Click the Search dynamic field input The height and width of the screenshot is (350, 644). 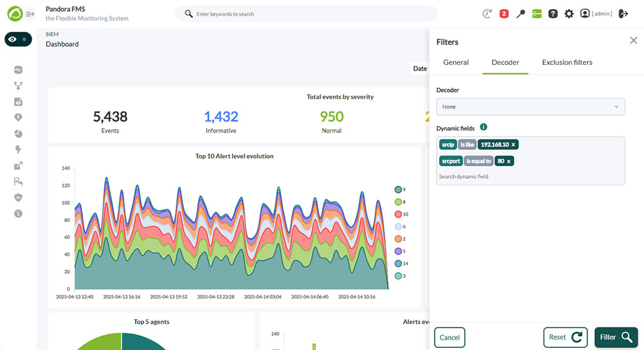530,176
